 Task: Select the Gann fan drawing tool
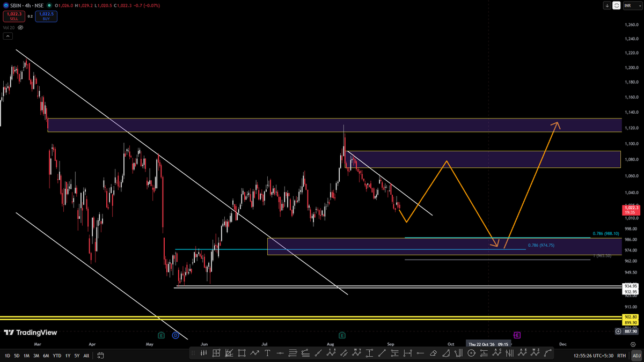pos(229,353)
